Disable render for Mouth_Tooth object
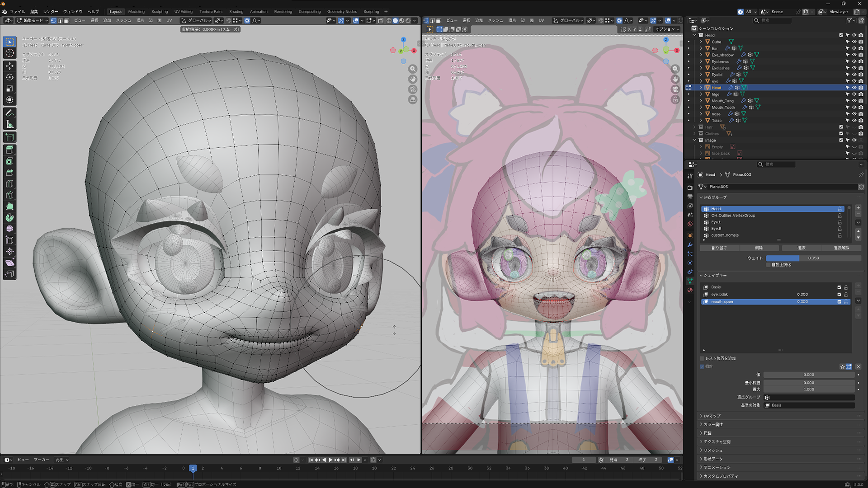The image size is (868, 488). tap(861, 108)
